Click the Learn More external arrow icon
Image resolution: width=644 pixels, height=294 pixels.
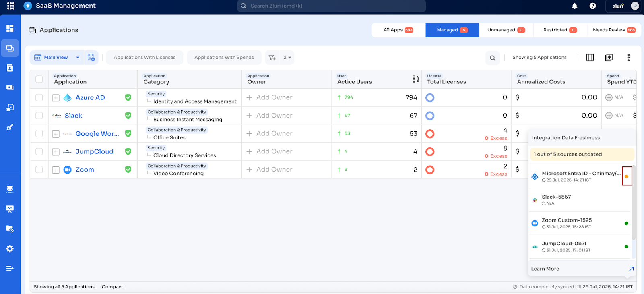(631, 269)
